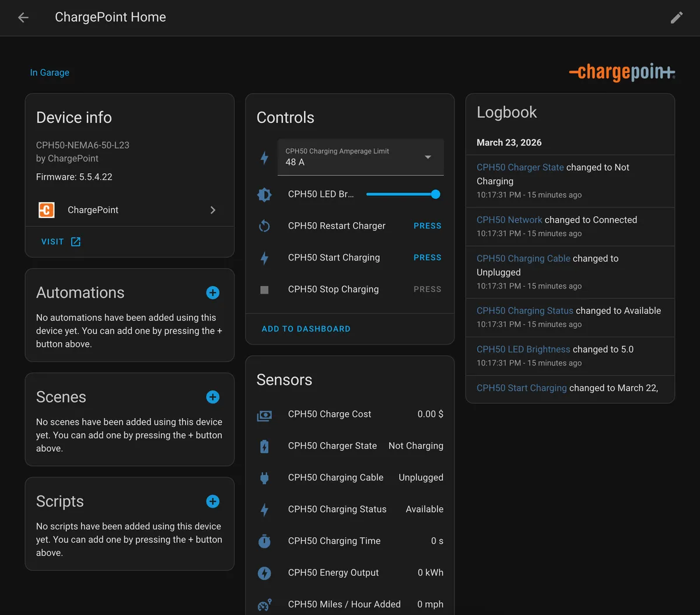Click the Charging Time timer icon
Viewport: 700px width, 615px height.
click(264, 541)
